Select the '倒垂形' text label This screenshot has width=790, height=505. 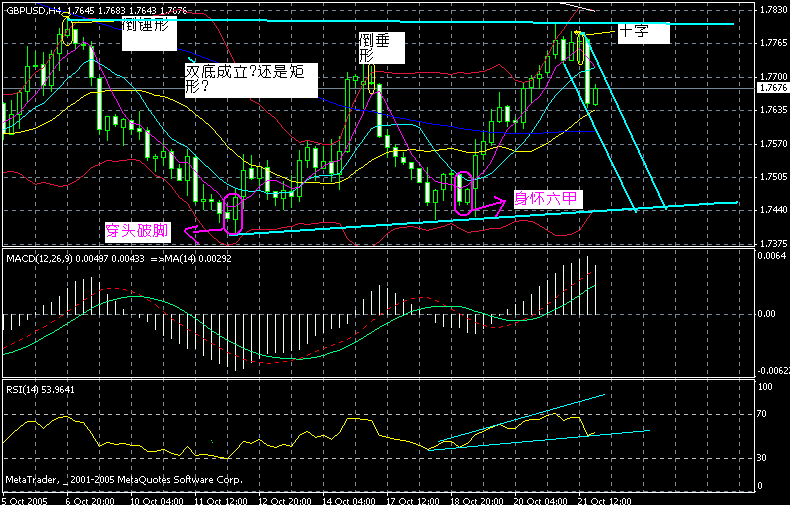point(381,48)
